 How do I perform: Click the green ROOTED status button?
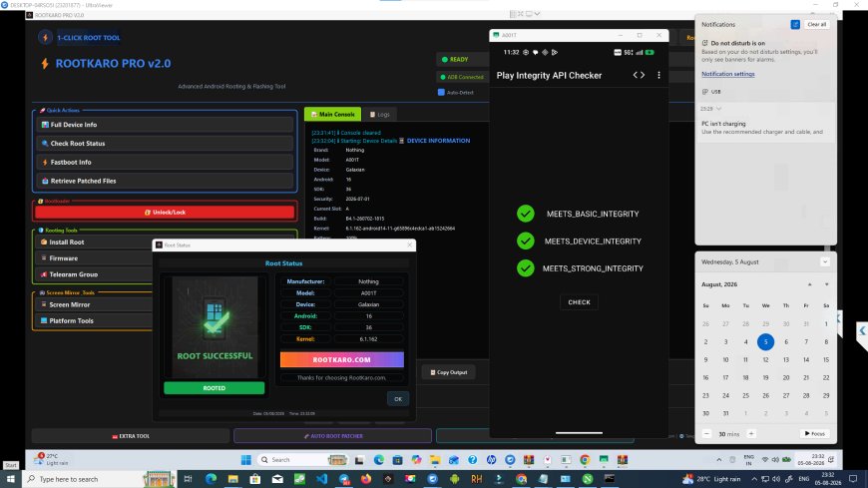[x=215, y=388]
